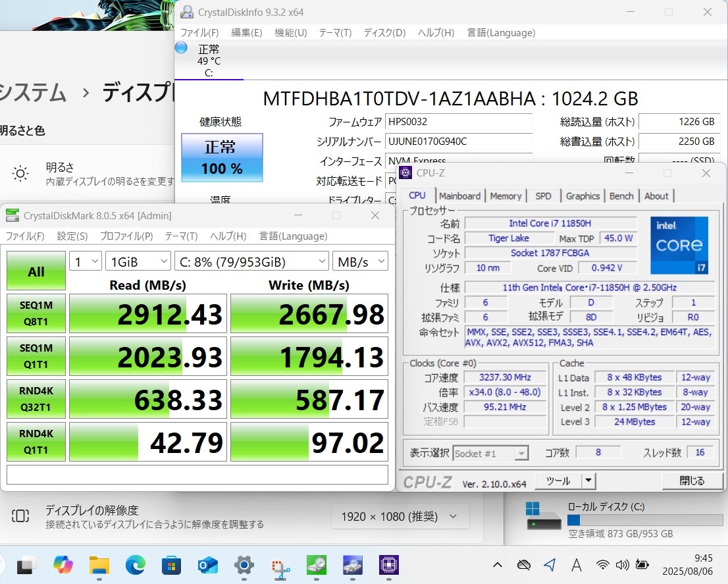Open File Explorer from the taskbar
Screen dimensions: 728x584
click(99, 565)
